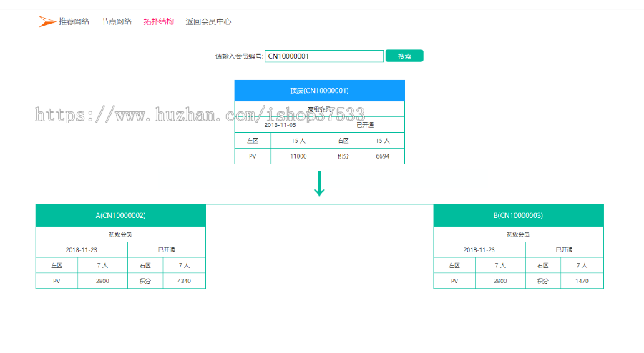Click PV label in node A
This screenshot has width=644, height=353.
tap(57, 281)
